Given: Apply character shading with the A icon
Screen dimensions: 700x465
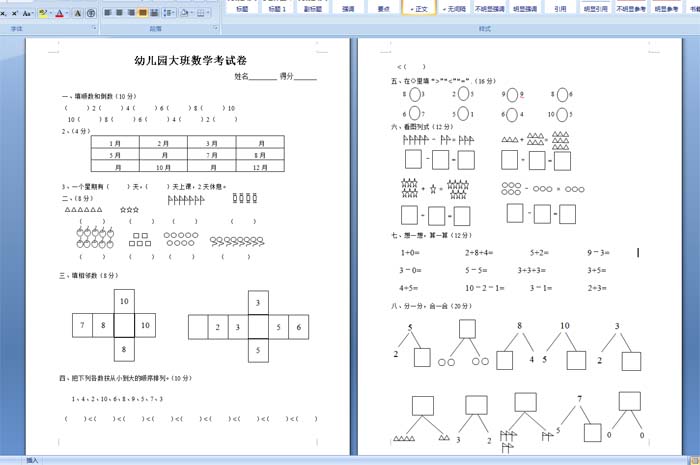Looking at the screenshot, I should [x=78, y=13].
